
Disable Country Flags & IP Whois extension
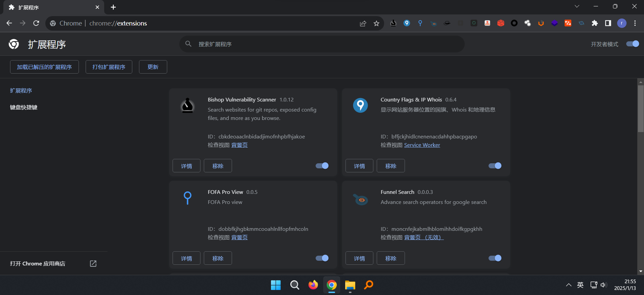click(x=495, y=166)
